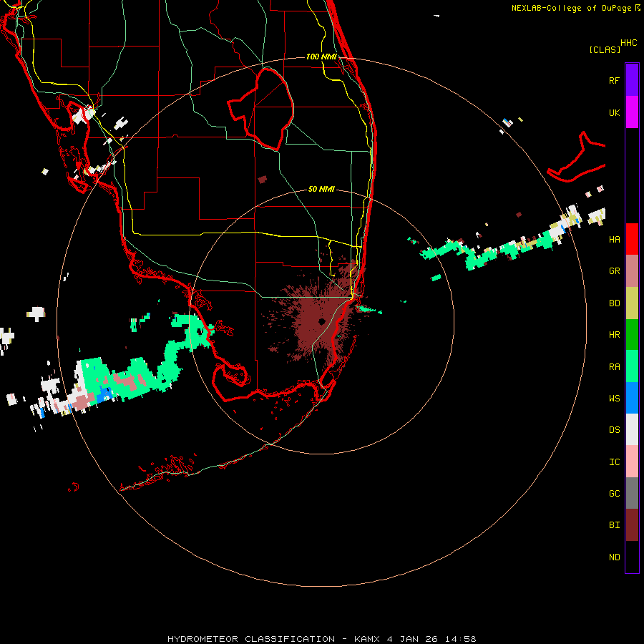This screenshot has width=644, height=644.
Task: Click the GR legend label
Action: point(614,271)
